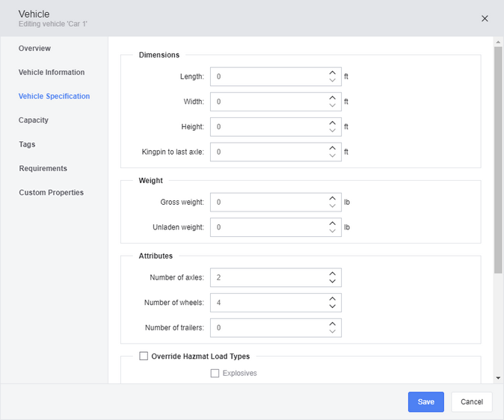Screen dimensions: 504x420
Task: Increase Width with the up arrow
Action: point(332,98)
